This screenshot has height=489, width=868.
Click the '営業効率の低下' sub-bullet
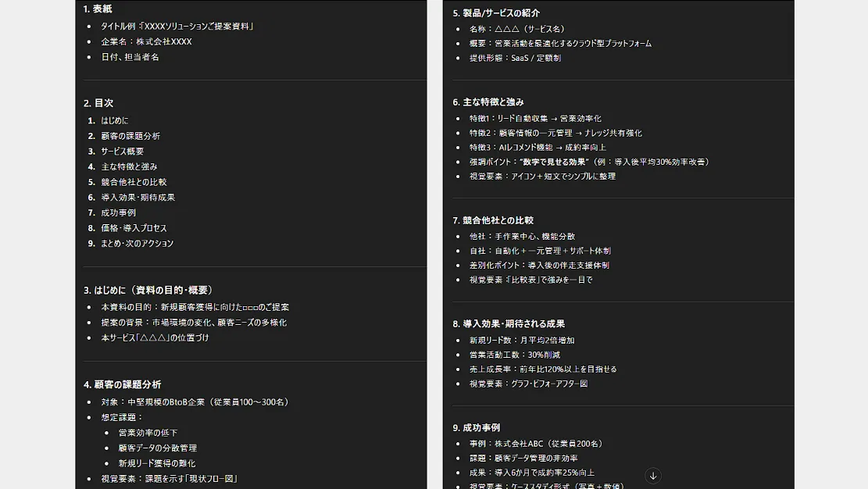(148, 433)
